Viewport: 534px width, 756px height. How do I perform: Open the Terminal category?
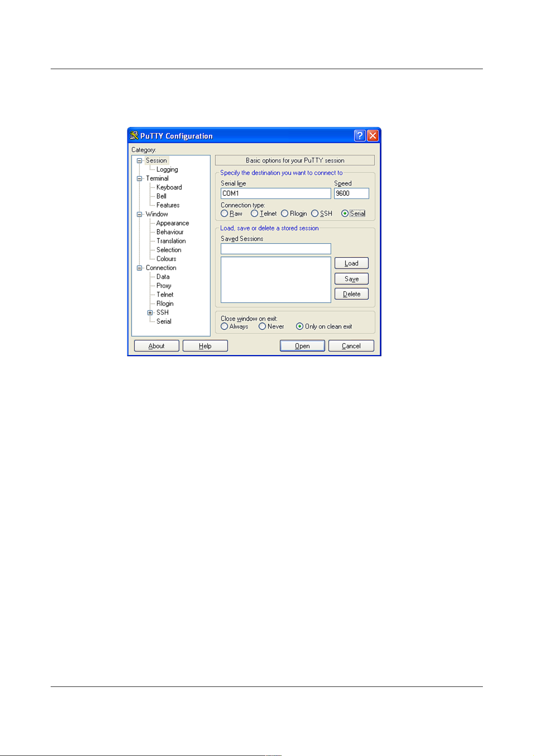pyautogui.click(x=157, y=179)
